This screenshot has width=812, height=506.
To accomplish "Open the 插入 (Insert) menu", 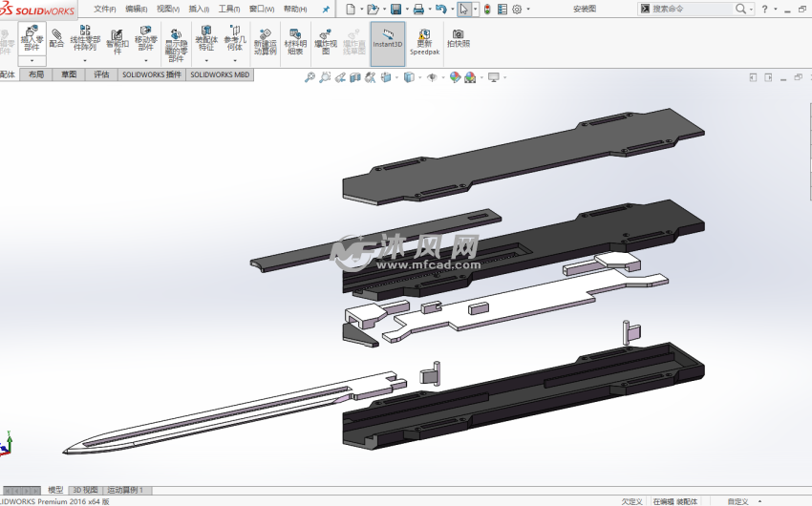I will click(199, 9).
